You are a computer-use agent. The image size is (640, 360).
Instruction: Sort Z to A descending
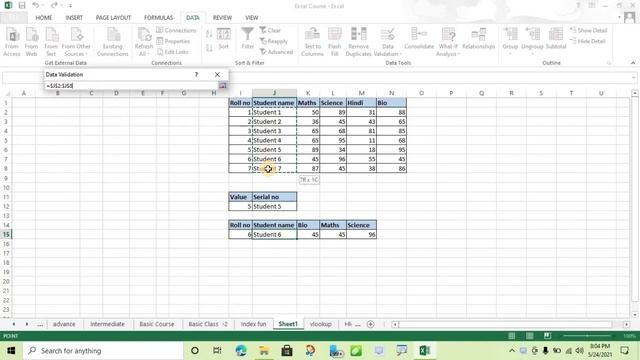209,48
